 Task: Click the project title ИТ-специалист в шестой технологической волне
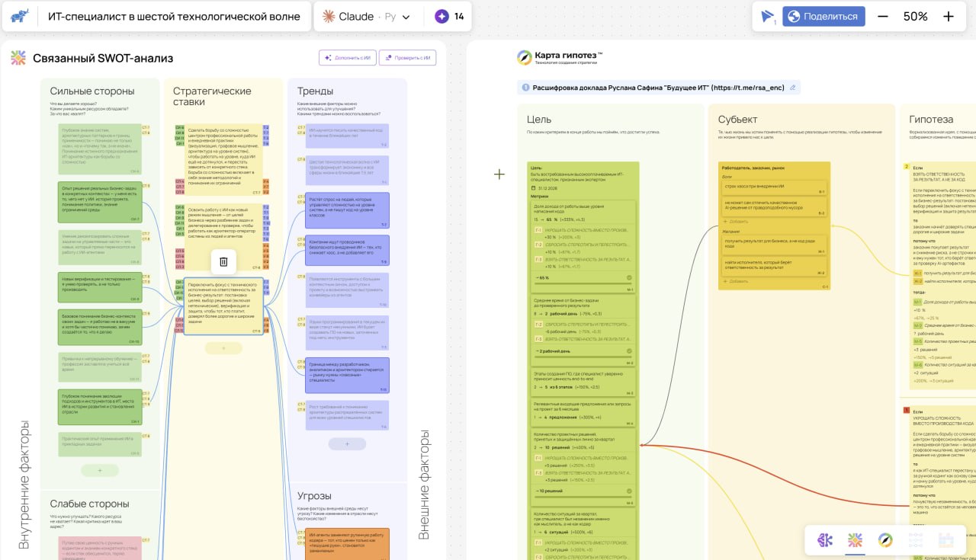175,16
